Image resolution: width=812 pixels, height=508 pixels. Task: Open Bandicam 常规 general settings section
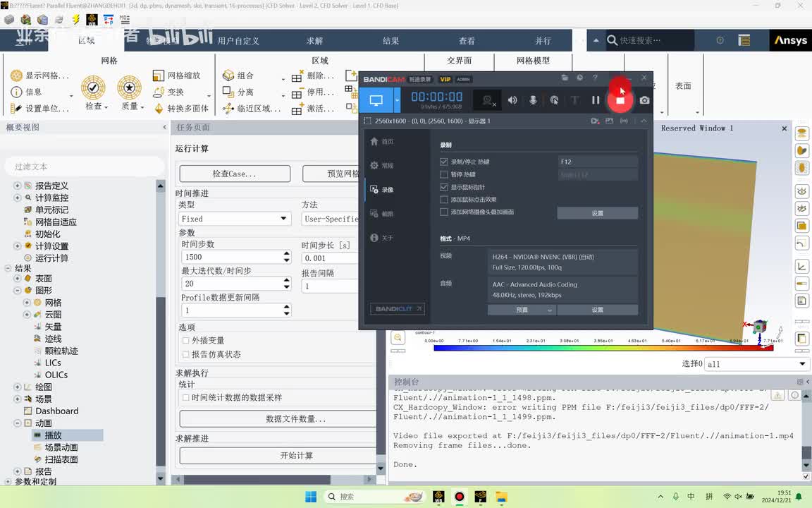(382, 165)
